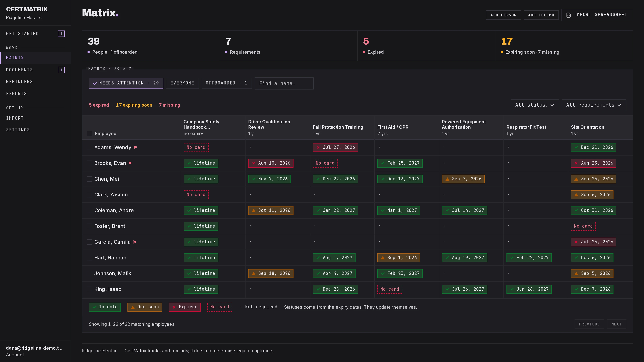Click the expired X badge Jul 27, 2026

(335, 147)
